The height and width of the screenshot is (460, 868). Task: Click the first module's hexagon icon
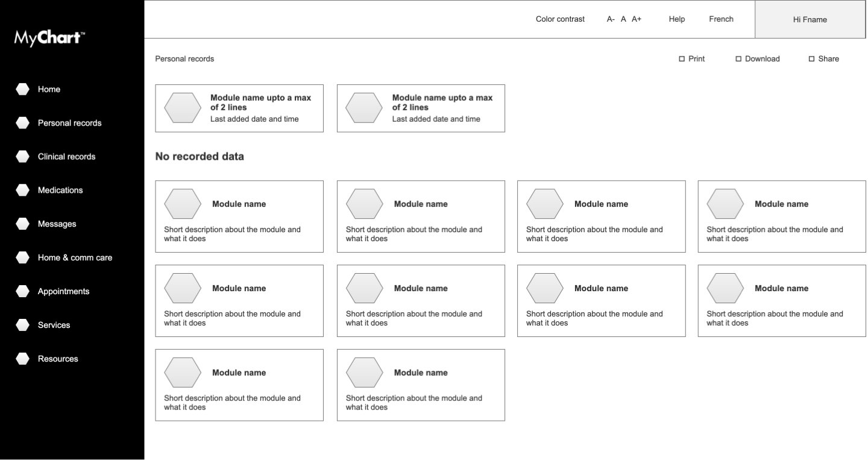click(183, 107)
